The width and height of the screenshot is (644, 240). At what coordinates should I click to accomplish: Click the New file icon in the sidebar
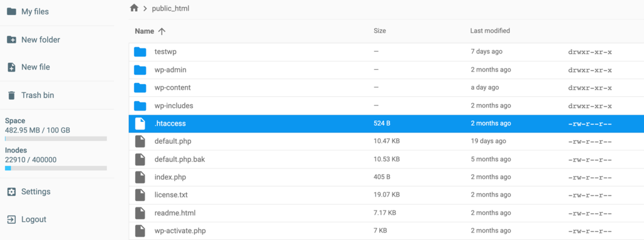pos(11,67)
